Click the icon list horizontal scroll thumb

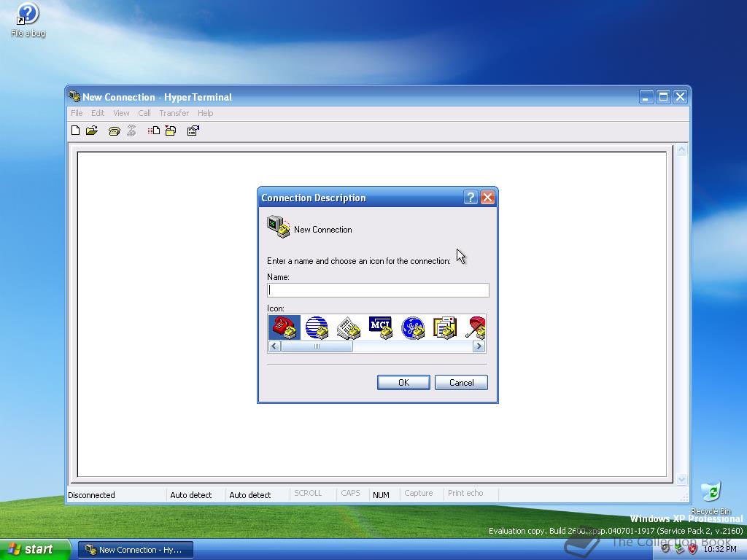click(x=317, y=346)
